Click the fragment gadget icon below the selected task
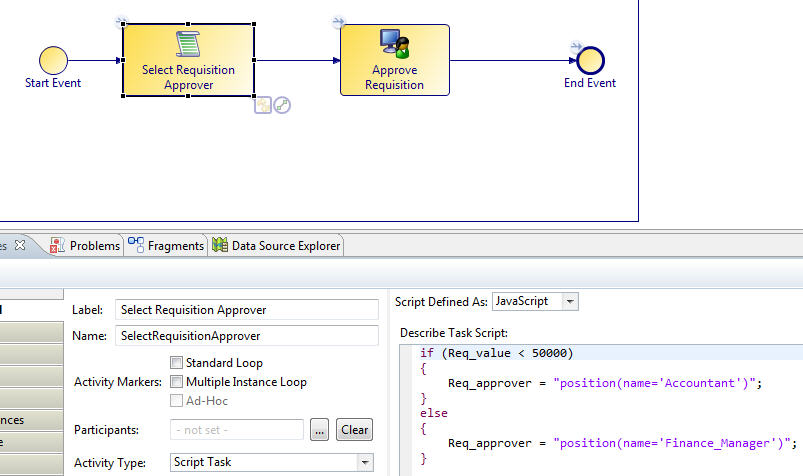803x476 pixels. coord(263,105)
